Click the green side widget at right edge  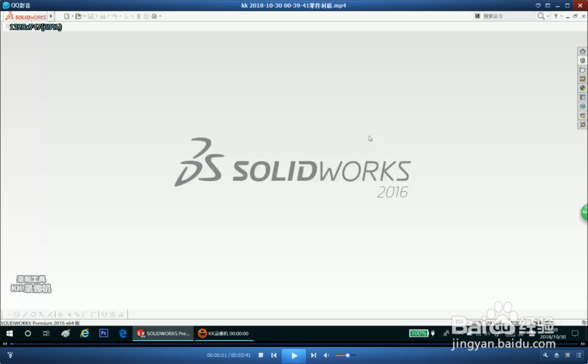click(x=584, y=212)
